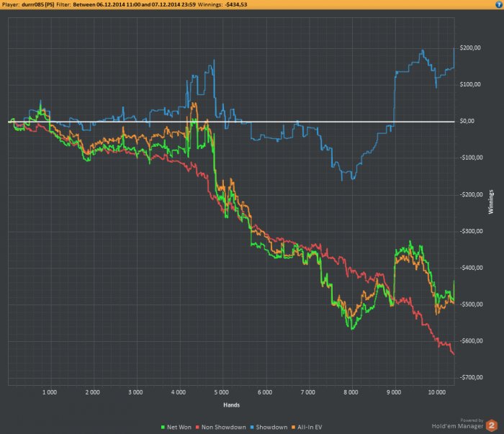Click the Winnings -$434,53 total in header

pos(222,4)
